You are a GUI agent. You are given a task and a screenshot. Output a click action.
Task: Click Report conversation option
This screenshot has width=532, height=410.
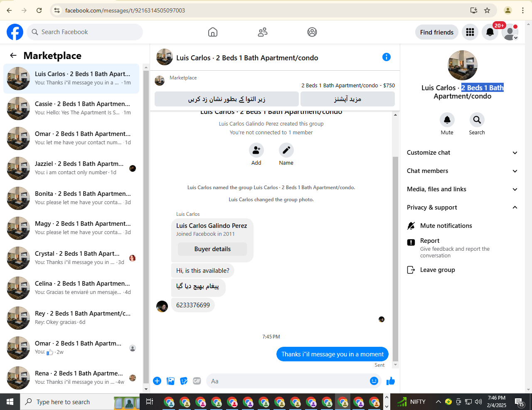click(x=463, y=248)
